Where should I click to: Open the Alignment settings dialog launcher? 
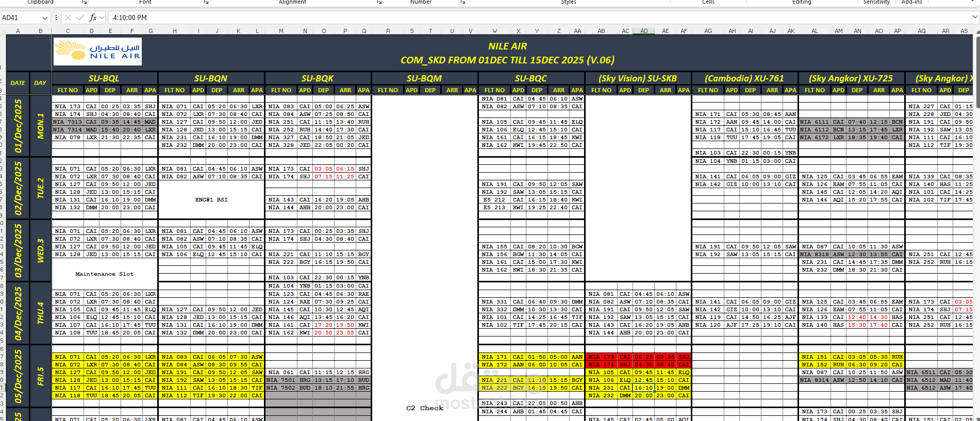[379, 2]
